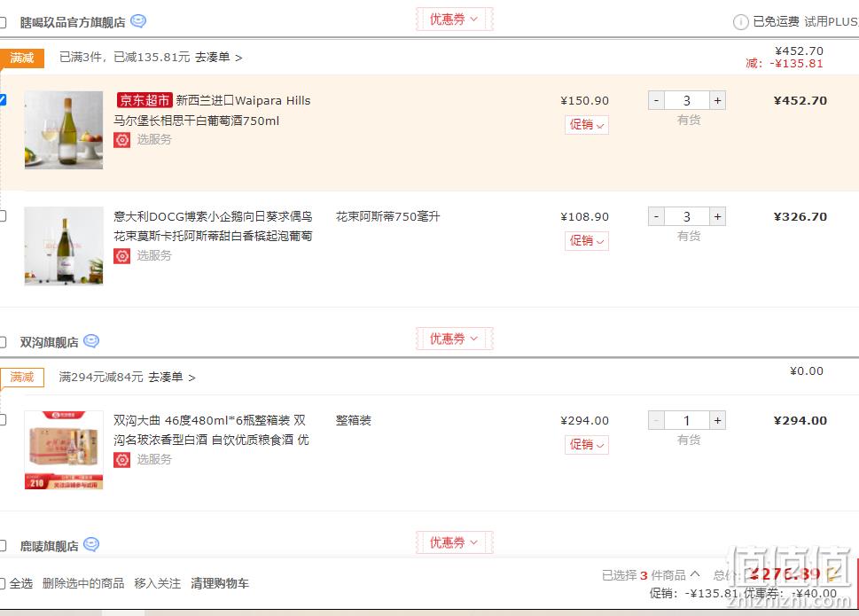Open 意大利DOCG博索小企鹅 product title
859x616 pixels.
213,226
